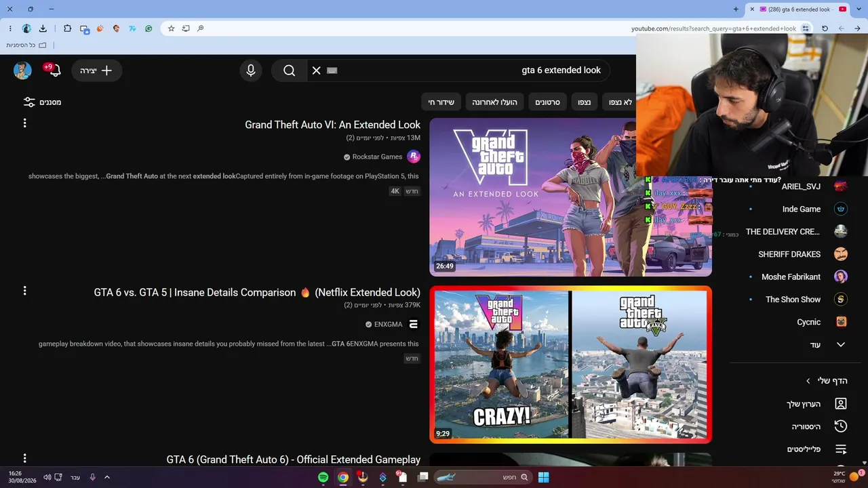Screen dimensions: 868x488
Task: Click the Create (יצירה) button
Action: [96, 70]
